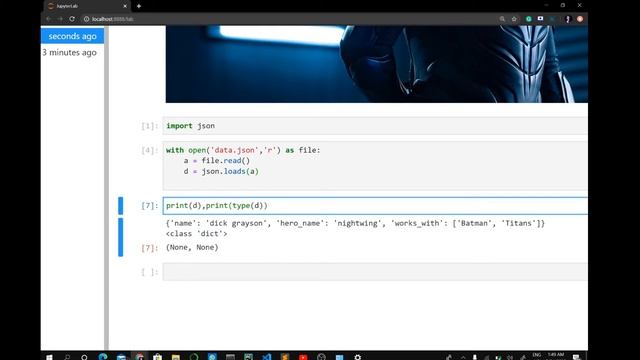Image resolution: width=640 pixels, height=360 pixels.
Task: Open Microsoft Edge from taskbar
Action: click(103, 357)
